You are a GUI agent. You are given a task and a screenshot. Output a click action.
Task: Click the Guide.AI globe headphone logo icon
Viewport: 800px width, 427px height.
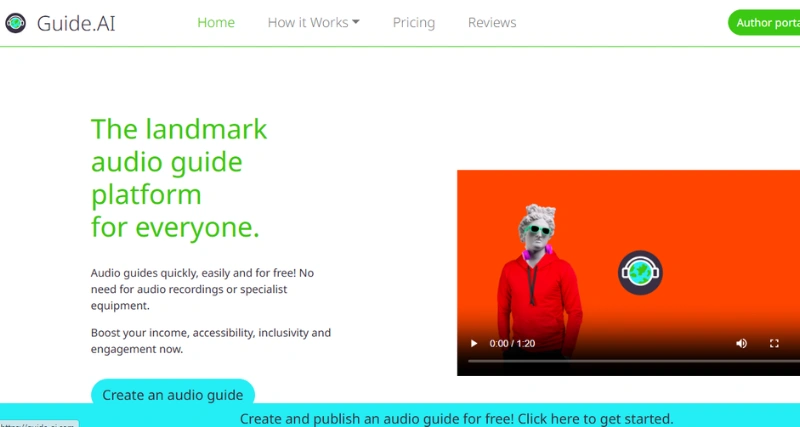click(x=15, y=23)
